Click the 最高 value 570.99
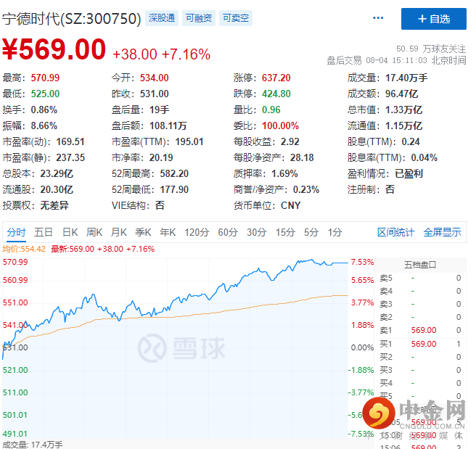This screenshot has width=476, height=449. tap(45, 78)
